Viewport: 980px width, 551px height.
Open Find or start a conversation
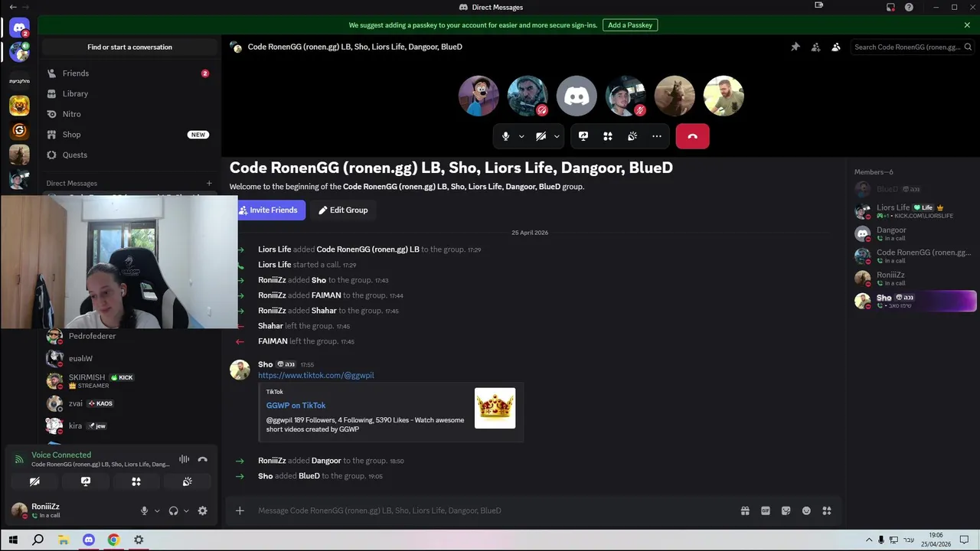129,47
